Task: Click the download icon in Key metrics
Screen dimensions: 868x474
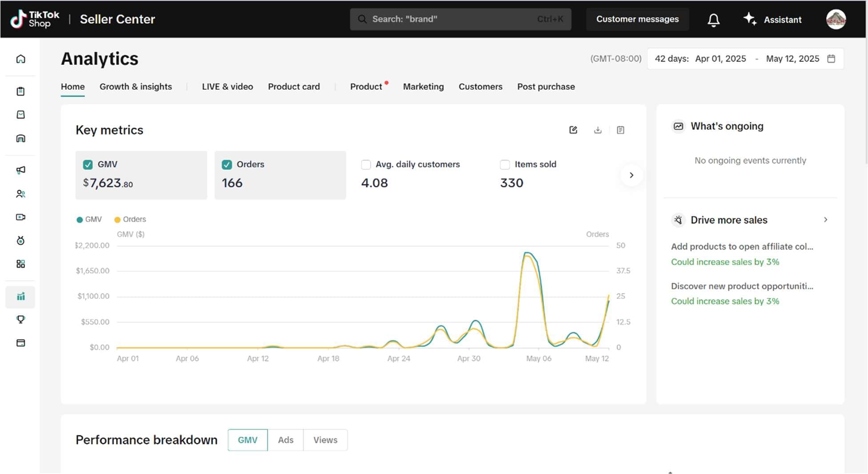Action: click(x=598, y=130)
